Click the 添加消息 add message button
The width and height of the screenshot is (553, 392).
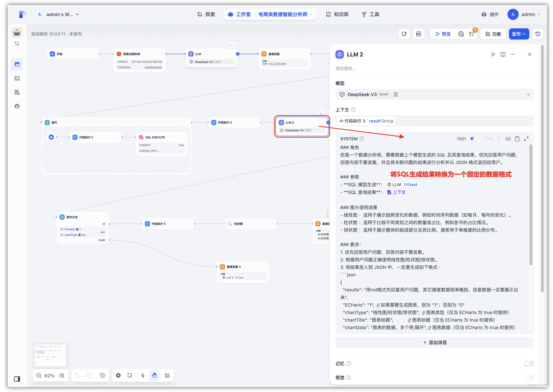pyautogui.click(x=434, y=342)
